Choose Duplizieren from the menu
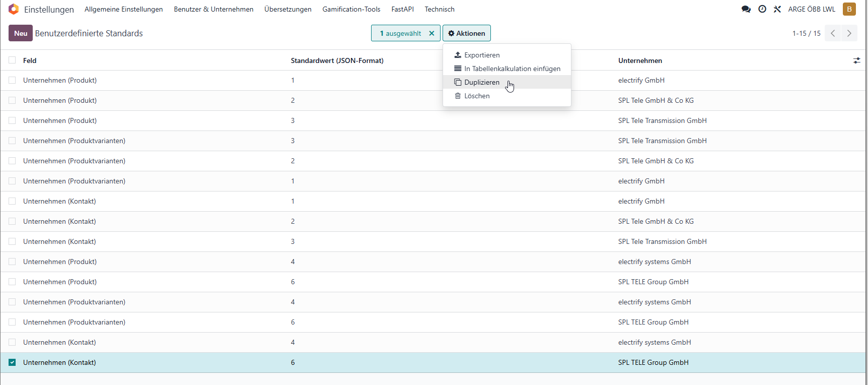The width and height of the screenshot is (868, 385). (507, 82)
